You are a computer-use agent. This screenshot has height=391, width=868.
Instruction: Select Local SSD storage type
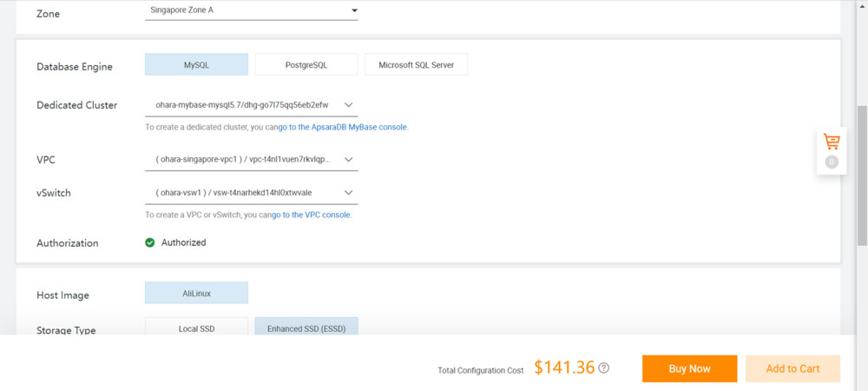(196, 328)
